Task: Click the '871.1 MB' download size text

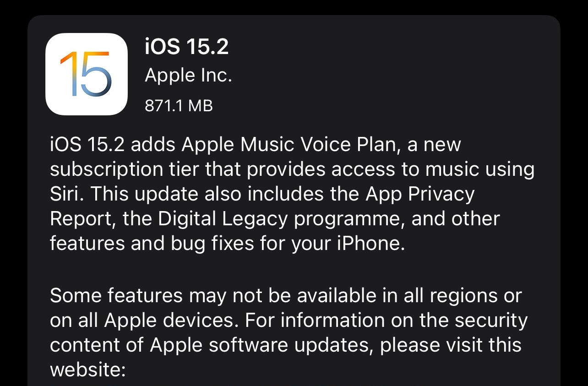Action: [179, 106]
